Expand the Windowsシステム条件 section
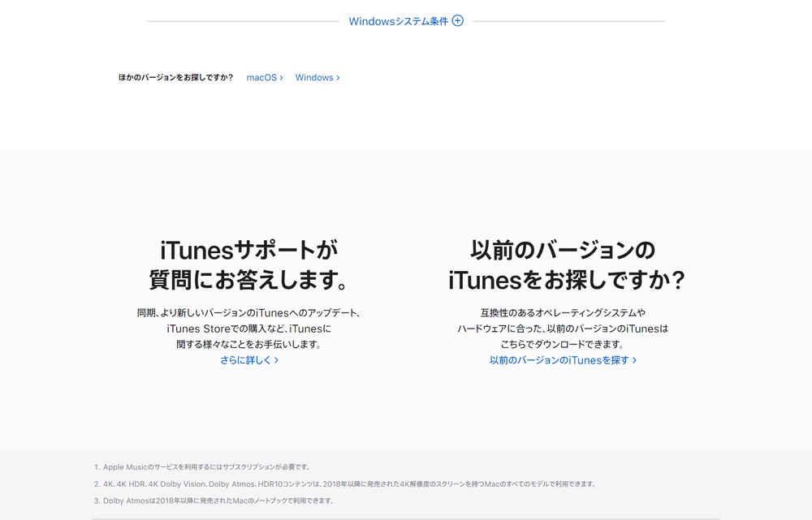 pyautogui.click(x=406, y=21)
